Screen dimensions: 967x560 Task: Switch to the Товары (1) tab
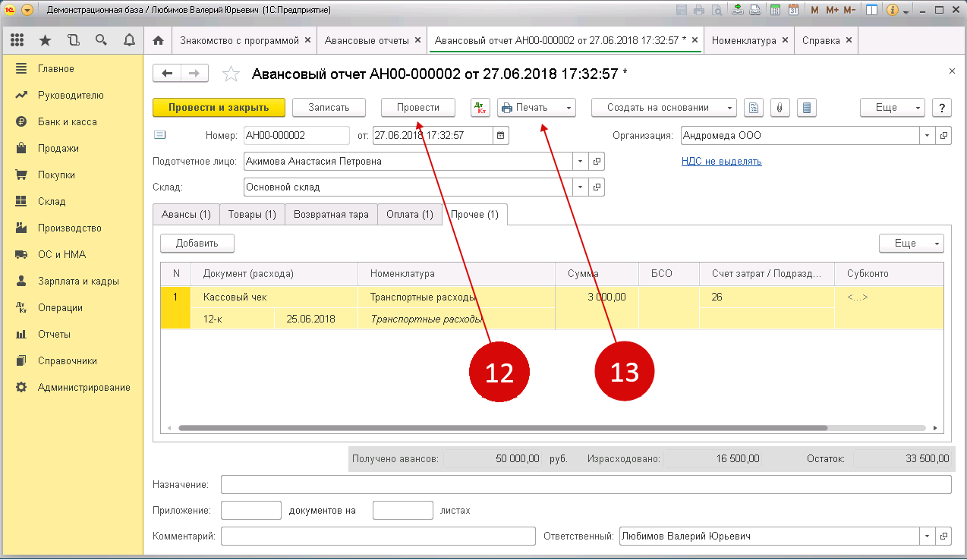point(252,215)
